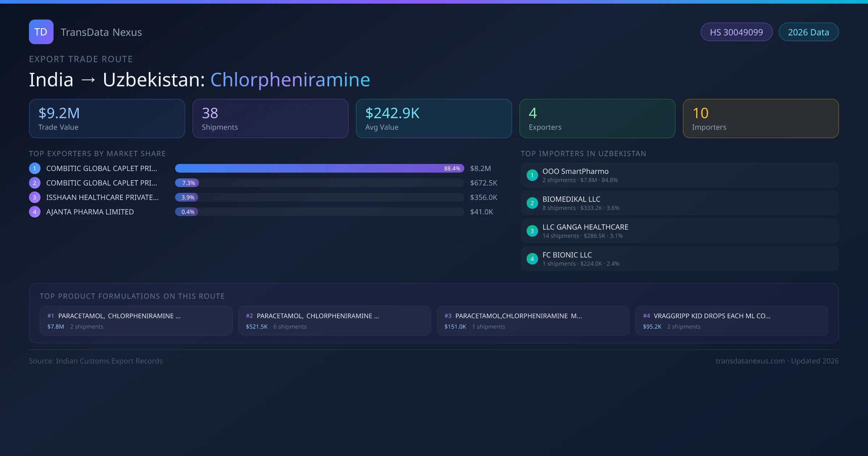The image size is (868, 456).
Task: Open #1 Paracetamol formulation card
Action: click(136, 321)
